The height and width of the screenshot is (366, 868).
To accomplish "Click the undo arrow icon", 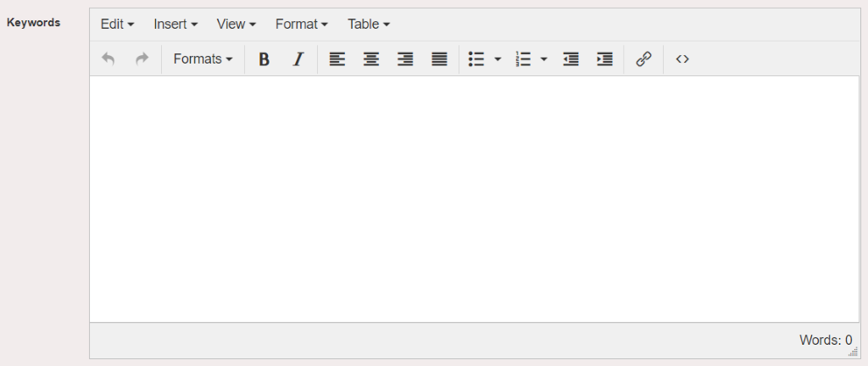I will [108, 59].
